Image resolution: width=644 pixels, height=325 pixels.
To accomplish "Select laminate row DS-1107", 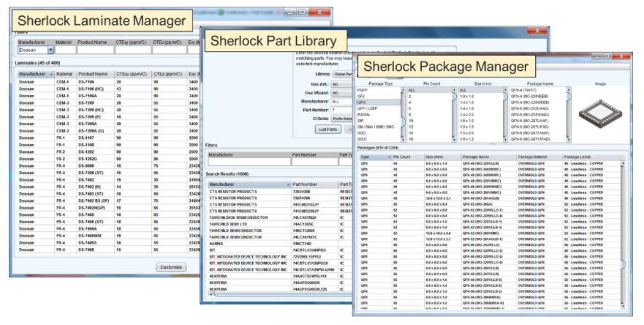I will coord(108,138).
